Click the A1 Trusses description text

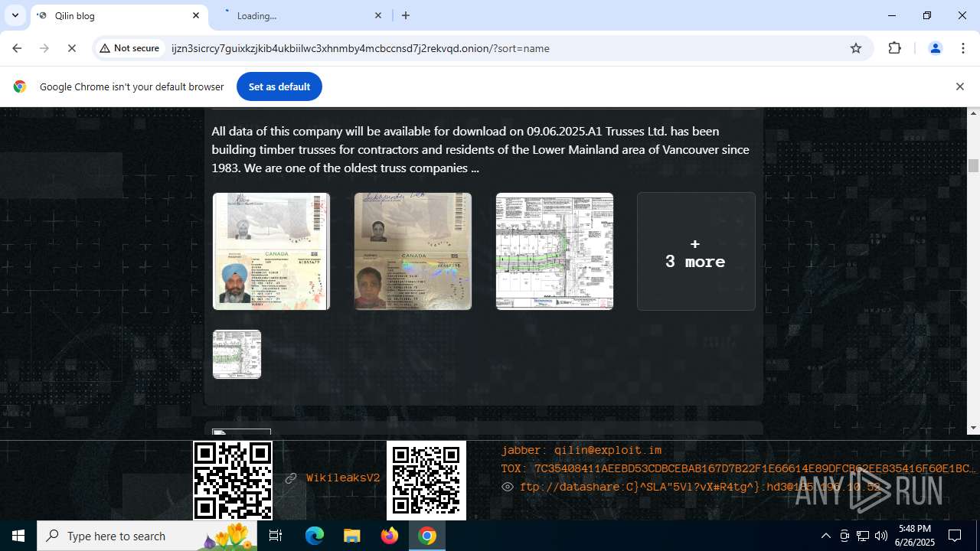(481, 149)
